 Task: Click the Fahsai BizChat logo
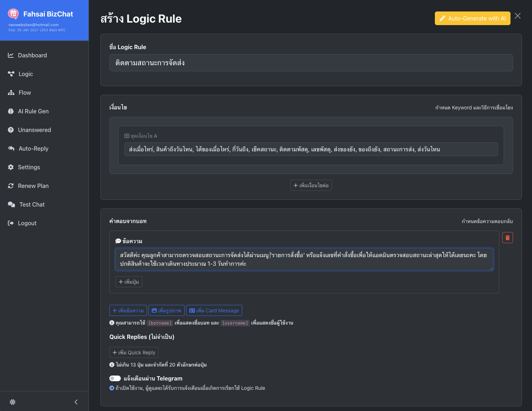click(13, 14)
